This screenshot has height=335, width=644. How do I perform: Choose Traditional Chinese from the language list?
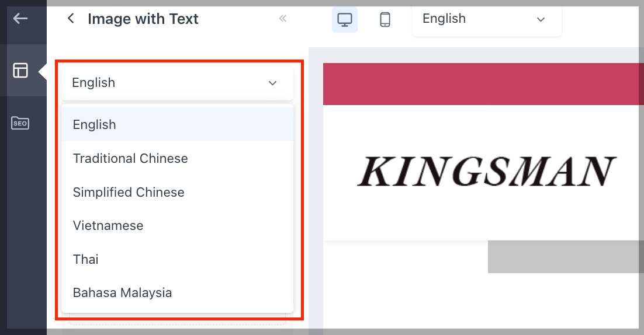pos(178,158)
